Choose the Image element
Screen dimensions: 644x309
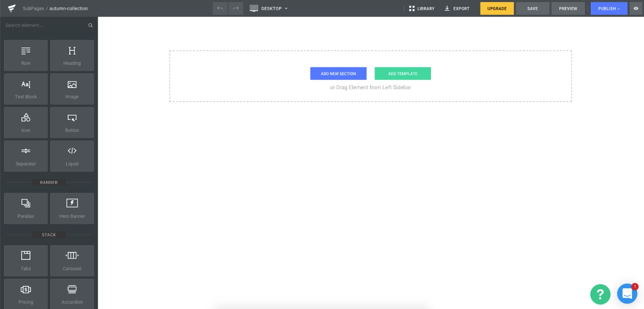72,89
